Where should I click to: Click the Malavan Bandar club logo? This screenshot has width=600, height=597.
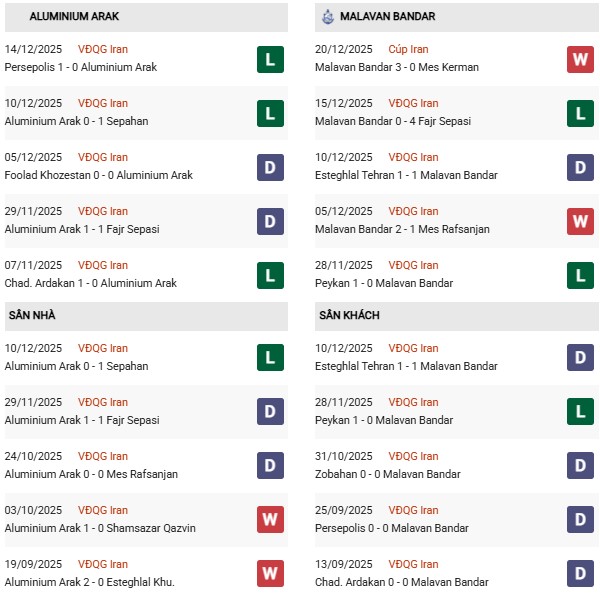[328, 17]
